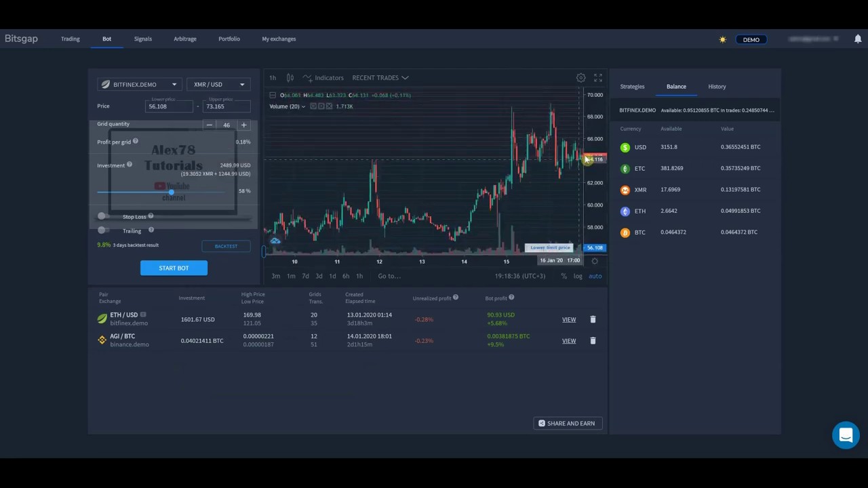Delete the ETH / USD bot with the trash icon
This screenshot has width=868, height=488.
click(593, 319)
